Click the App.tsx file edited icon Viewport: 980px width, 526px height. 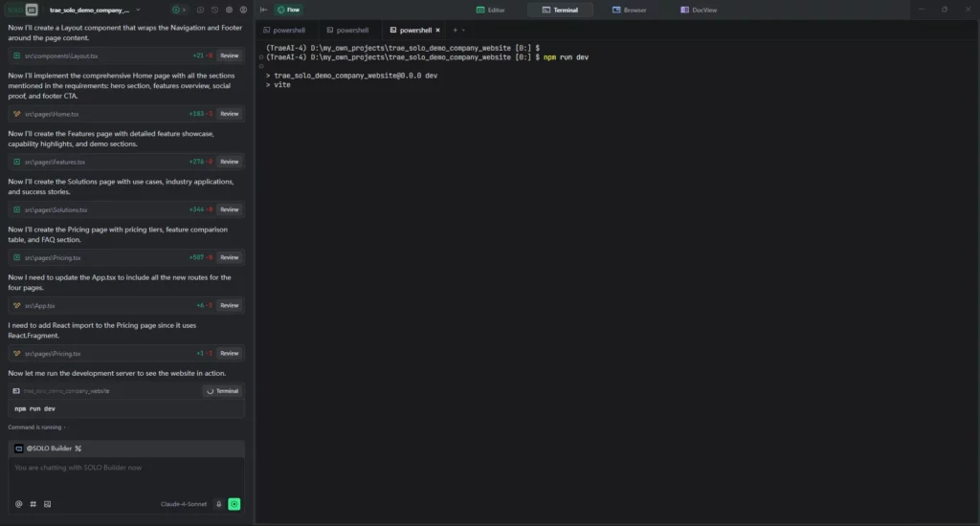(17, 305)
